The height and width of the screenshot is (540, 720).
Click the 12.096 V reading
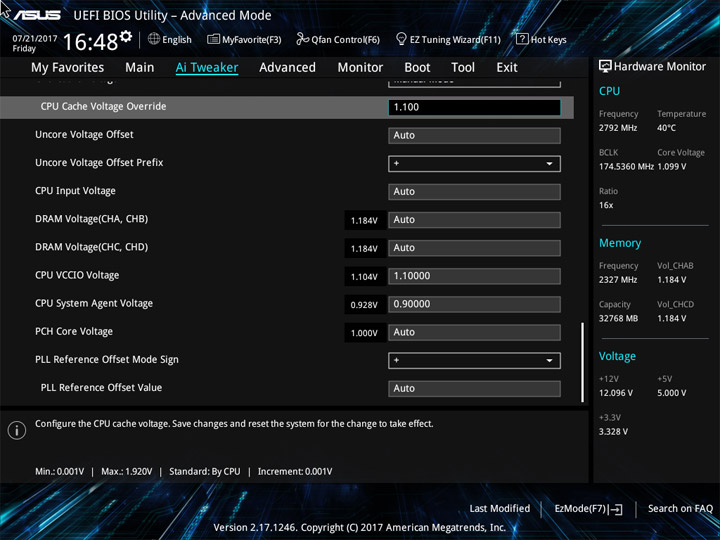point(616,394)
